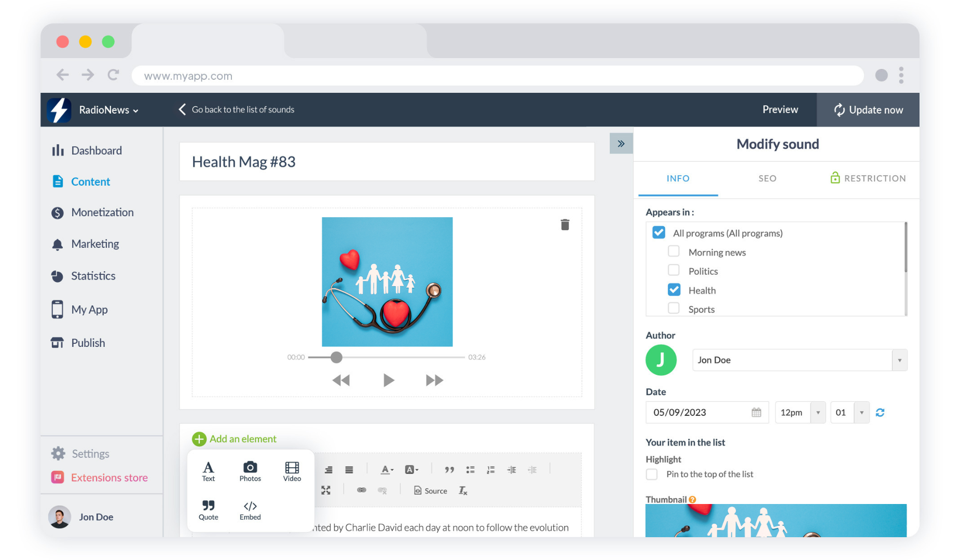960x560 pixels.
Task: Insert a Quote element
Action: pyautogui.click(x=208, y=510)
